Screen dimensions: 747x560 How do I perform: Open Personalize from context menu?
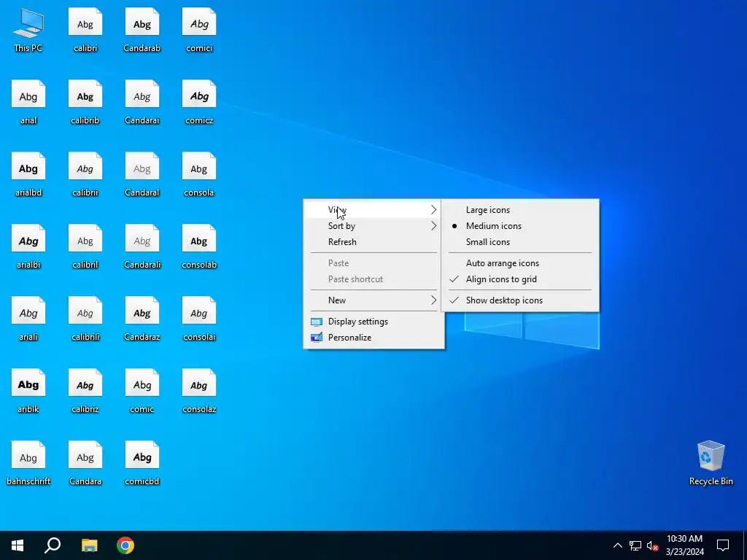click(x=374, y=338)
